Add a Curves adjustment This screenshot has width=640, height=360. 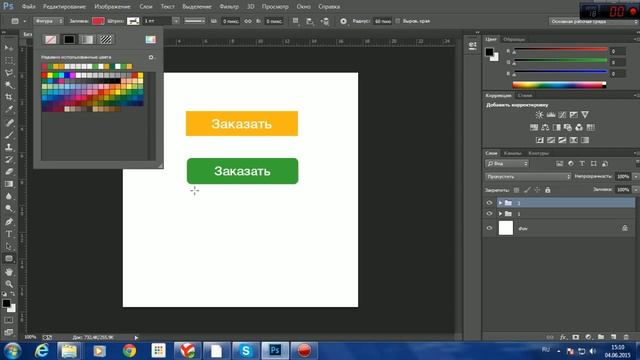point(562,115)
